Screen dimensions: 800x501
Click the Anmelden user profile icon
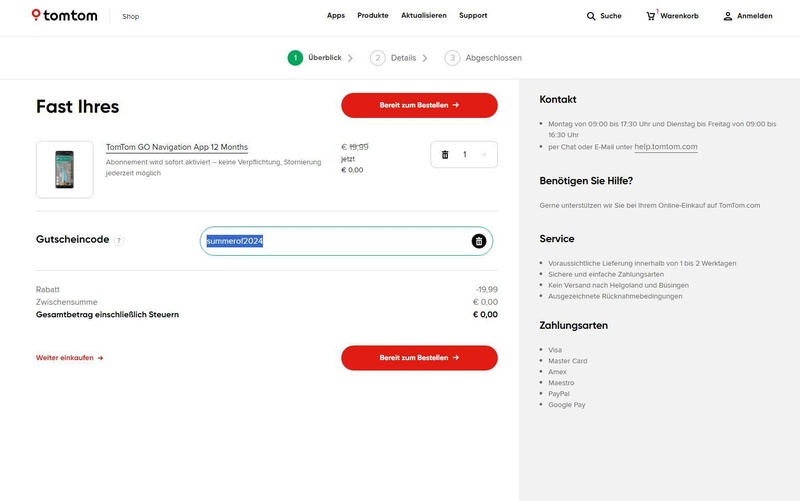pos(728,16)
